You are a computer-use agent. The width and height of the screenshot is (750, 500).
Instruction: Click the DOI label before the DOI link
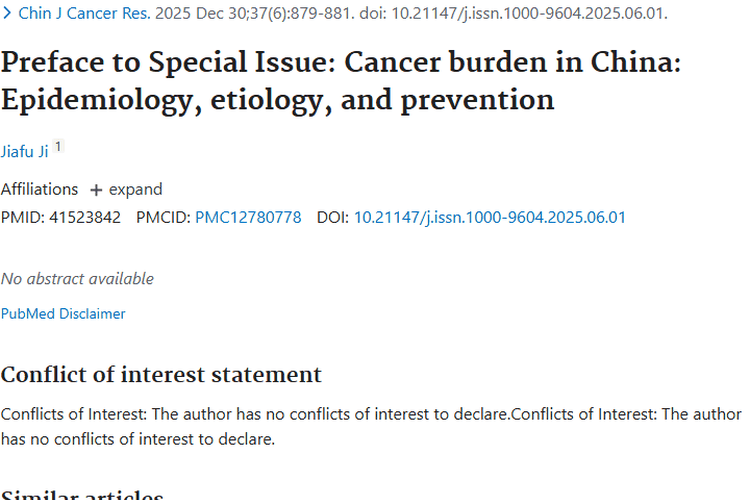(333, 217)
